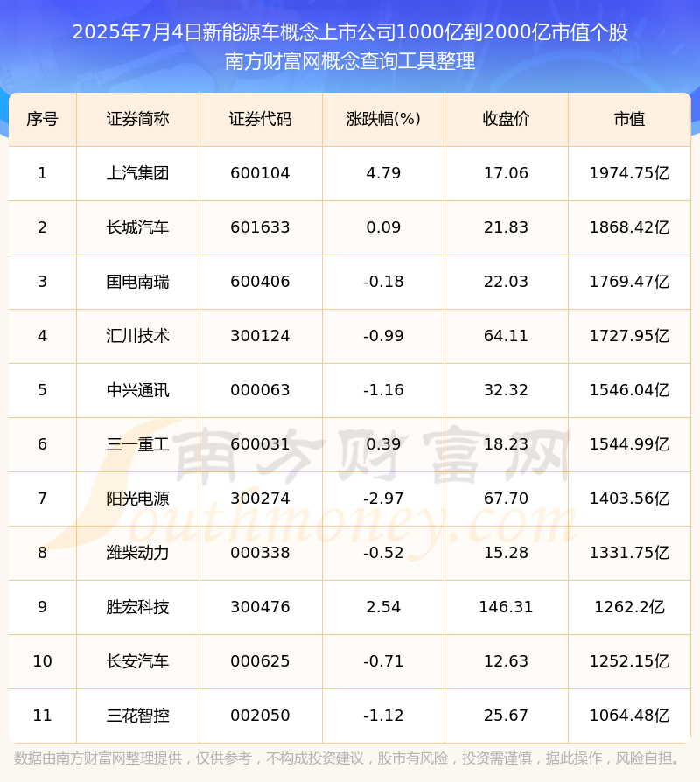Select the stock code 600031

pos(260,444)
